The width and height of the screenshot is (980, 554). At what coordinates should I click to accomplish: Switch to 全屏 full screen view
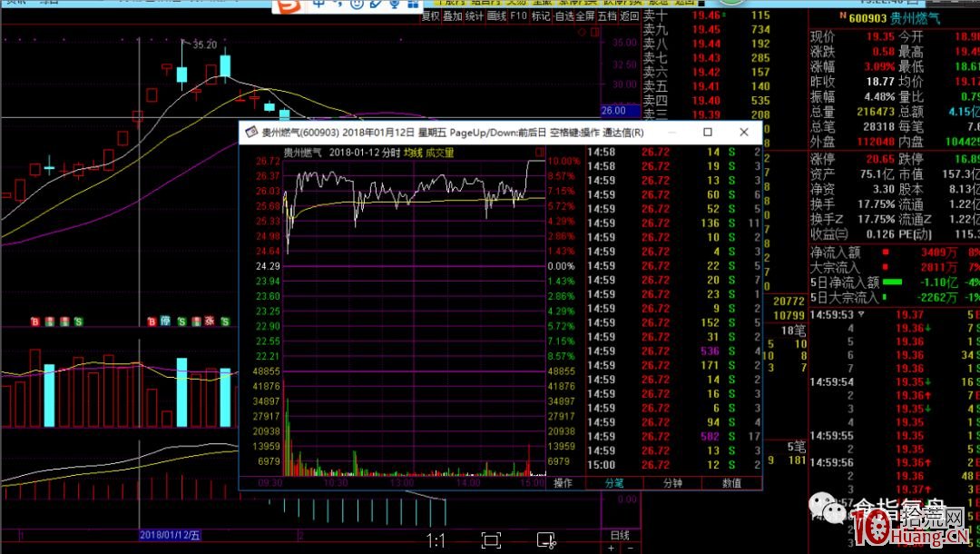(x=585, y=15)
